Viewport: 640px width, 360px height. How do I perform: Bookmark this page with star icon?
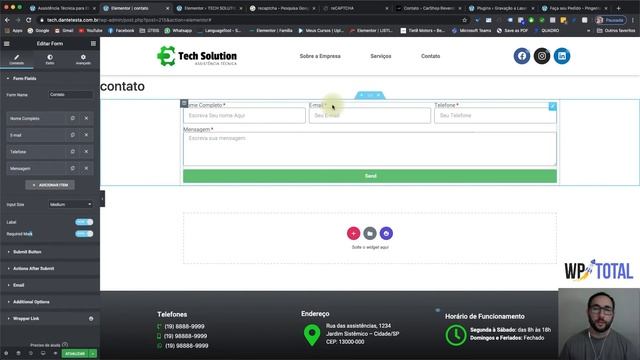[x=464, y=20]
